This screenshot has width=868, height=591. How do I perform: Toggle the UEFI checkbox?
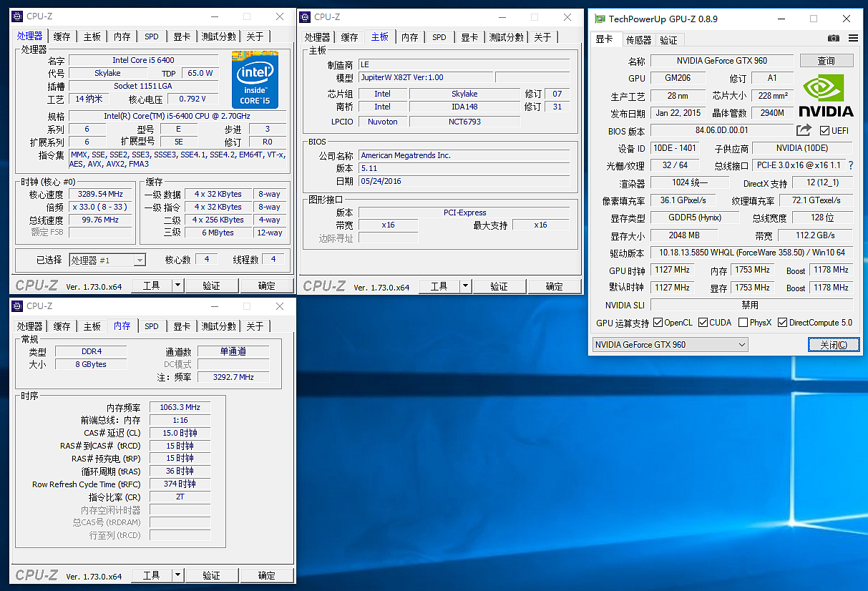824,131
